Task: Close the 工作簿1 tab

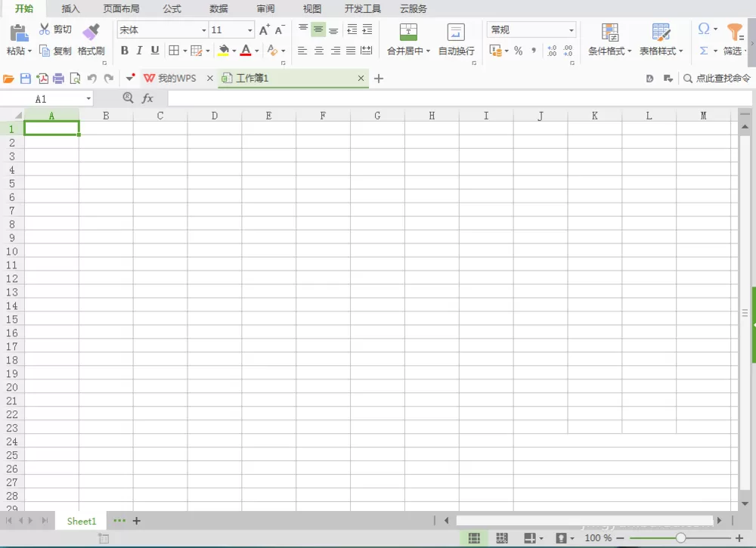Action: [x=361, y=78]
